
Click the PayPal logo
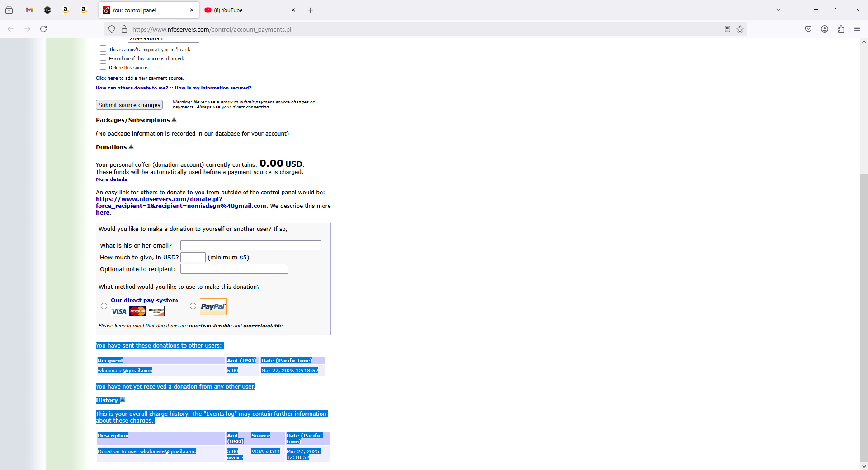click(213, 307)
